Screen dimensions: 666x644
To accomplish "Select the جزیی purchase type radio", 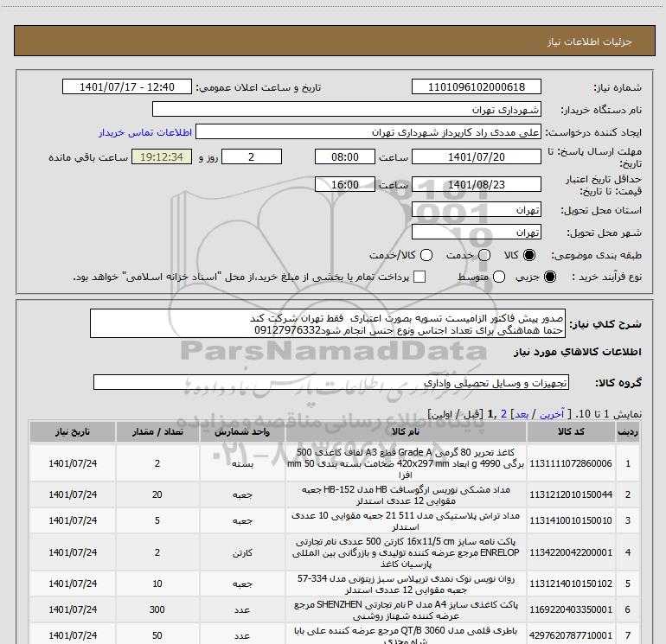I will tap(549, 277).
